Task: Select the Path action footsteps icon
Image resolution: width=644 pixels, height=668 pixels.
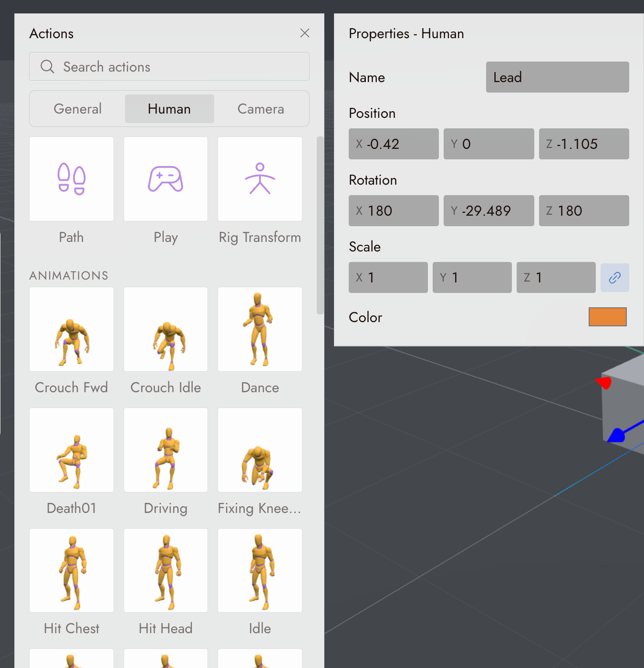Action: coord(72,179)
